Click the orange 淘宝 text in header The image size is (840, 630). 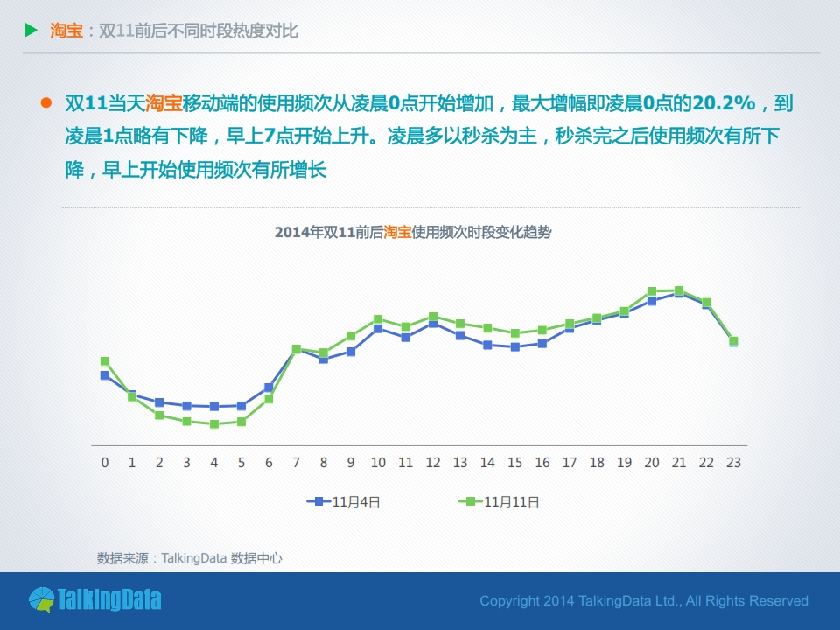coord(66,31)
